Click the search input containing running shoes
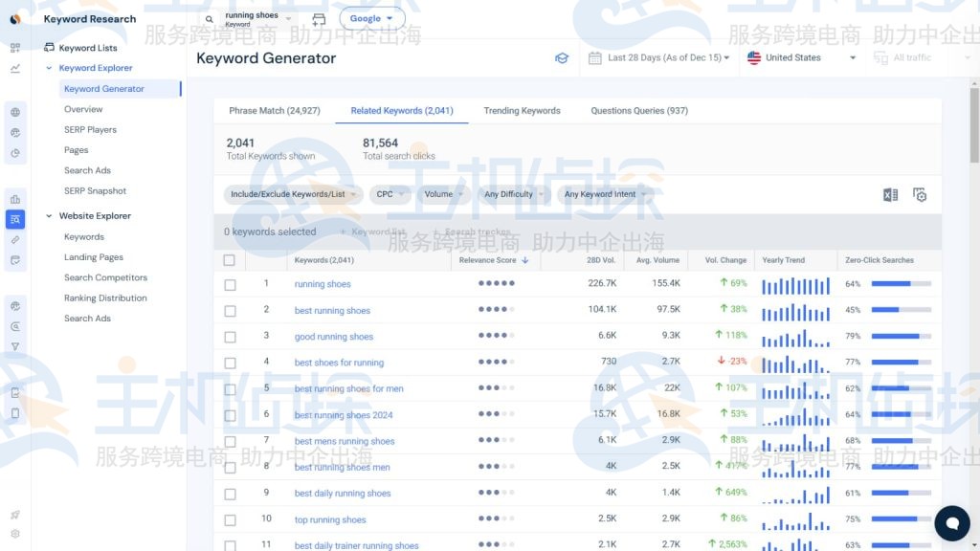Screen dimensions: 980x551 [254, 17]
